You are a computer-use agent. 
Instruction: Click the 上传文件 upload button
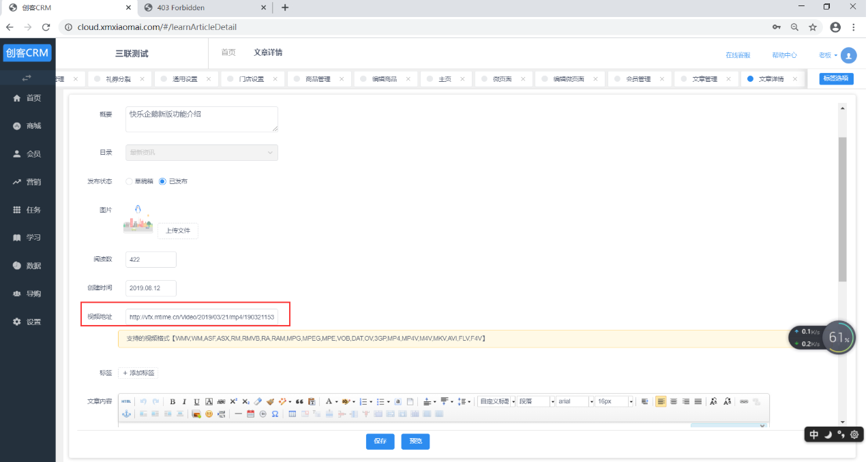click(178, 231)
